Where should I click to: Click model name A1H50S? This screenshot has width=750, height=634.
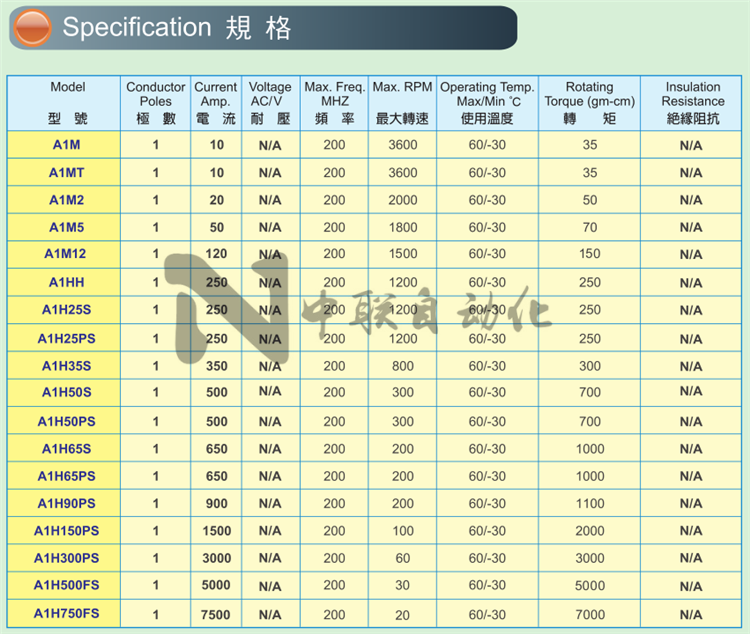[66, 392]
